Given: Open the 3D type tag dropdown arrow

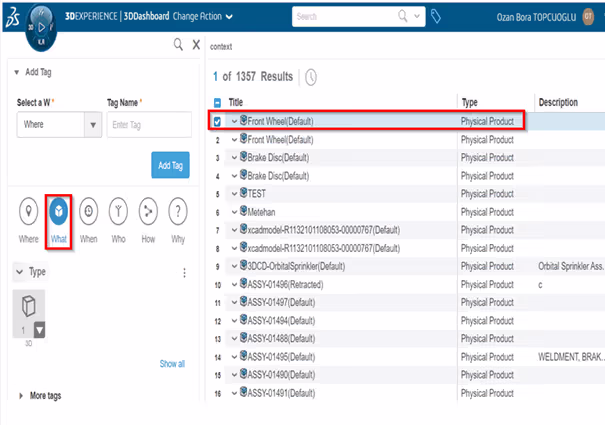Looking at the screenshot, I should tap(40, 330).
